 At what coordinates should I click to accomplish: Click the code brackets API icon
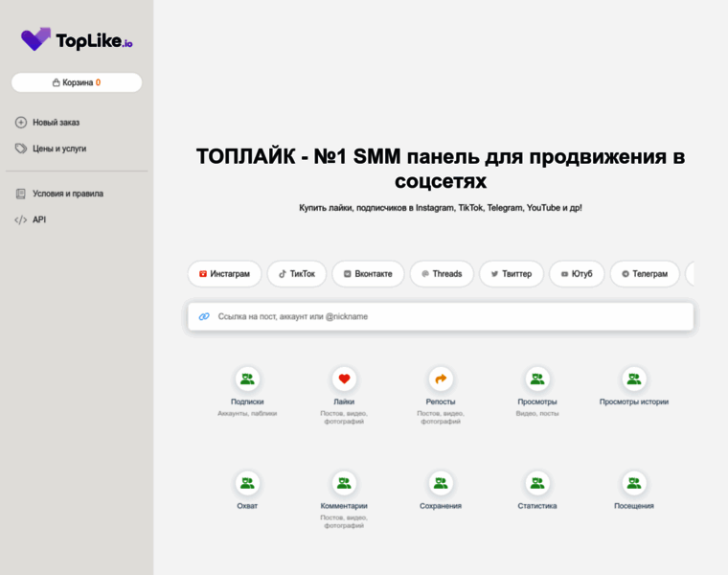click(x=21, y=219)
